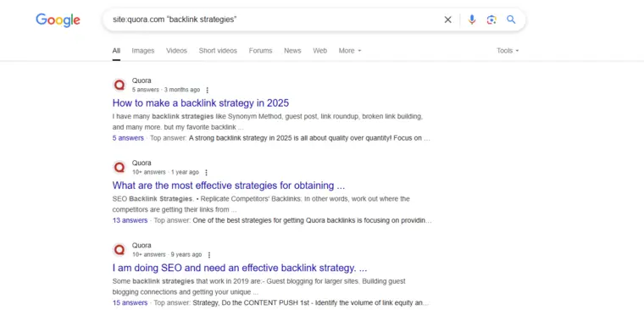This screenshot has width=644, height=310.
Task: Click top answer text 'Strategy, Do the CONTENT PUSH 1st'
Action: click(x=311, y=302)
